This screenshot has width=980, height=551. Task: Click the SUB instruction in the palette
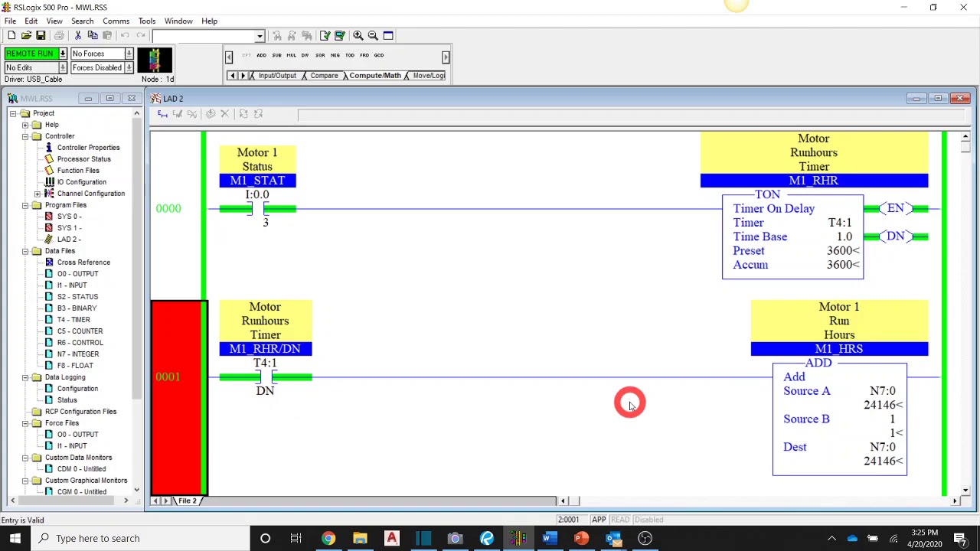(276, 55)
